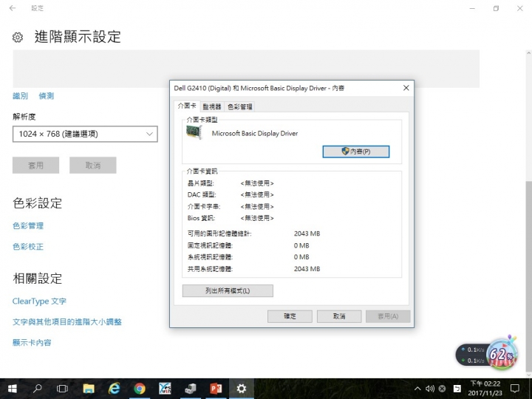Image resolution: width=532 pixels, height=399 pixels.
Task: Switch to the 色彩管理 tab
Action: pyautogui.click(x=240, y=107)
